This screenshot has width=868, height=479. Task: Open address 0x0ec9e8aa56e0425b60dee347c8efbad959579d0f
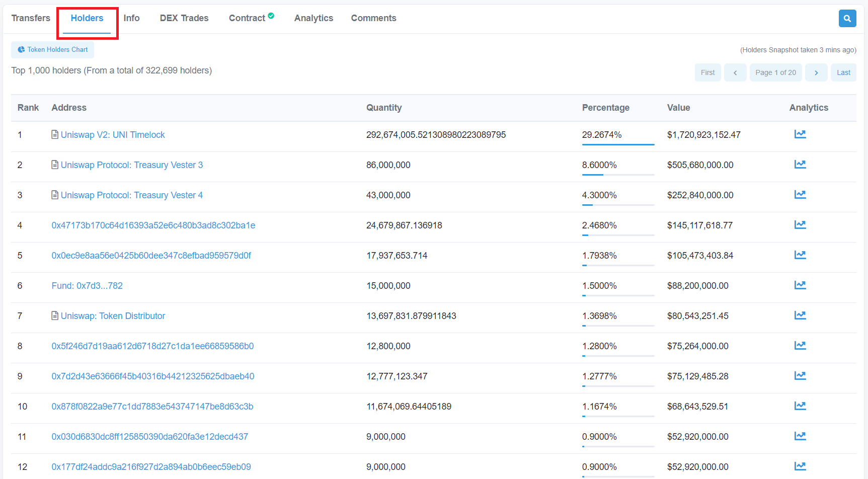pos(151,256)
